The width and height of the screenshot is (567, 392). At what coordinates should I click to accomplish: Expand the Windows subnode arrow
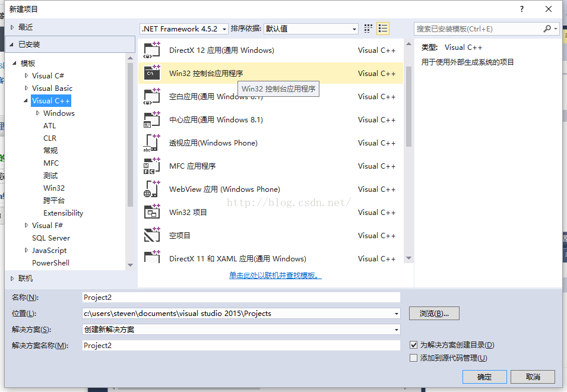click(37, 113)
